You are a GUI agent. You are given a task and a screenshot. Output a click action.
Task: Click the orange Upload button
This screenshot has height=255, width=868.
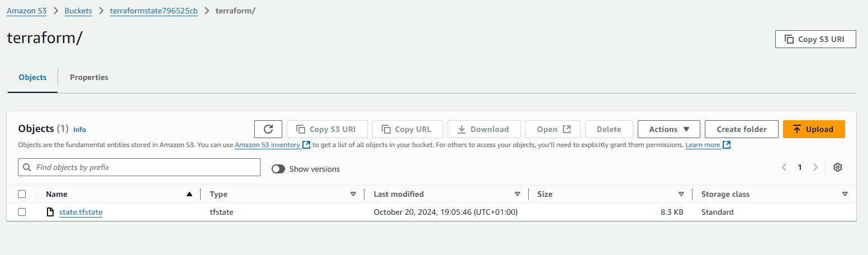click(x=814, y=129)
